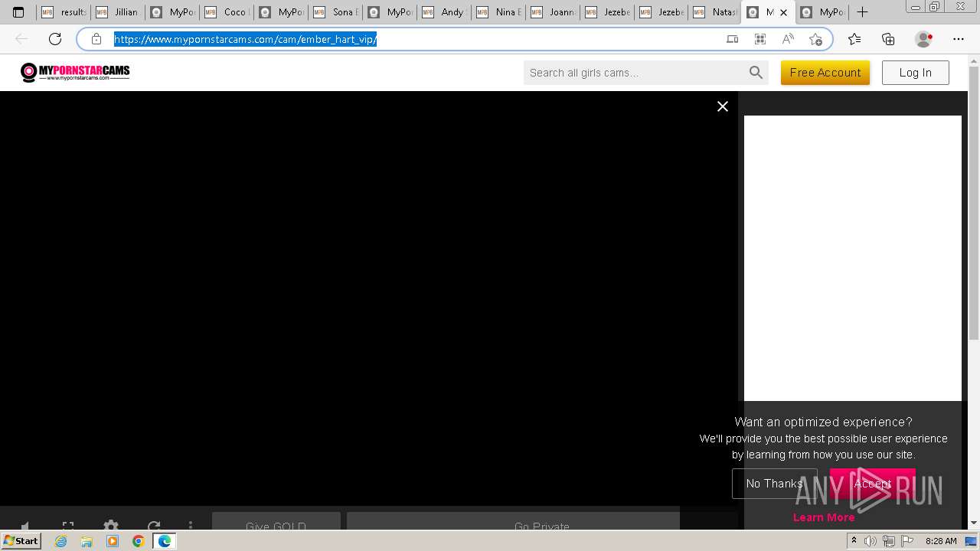Add this page to favorites with the star icon
The height and width of the screenshot is (551, 980).
[815, 39]
